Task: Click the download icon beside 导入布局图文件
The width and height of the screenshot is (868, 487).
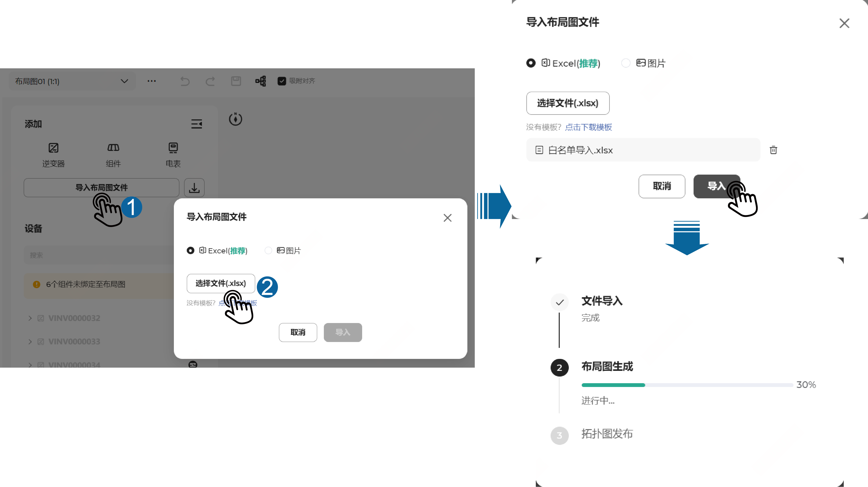Action: 194,188
